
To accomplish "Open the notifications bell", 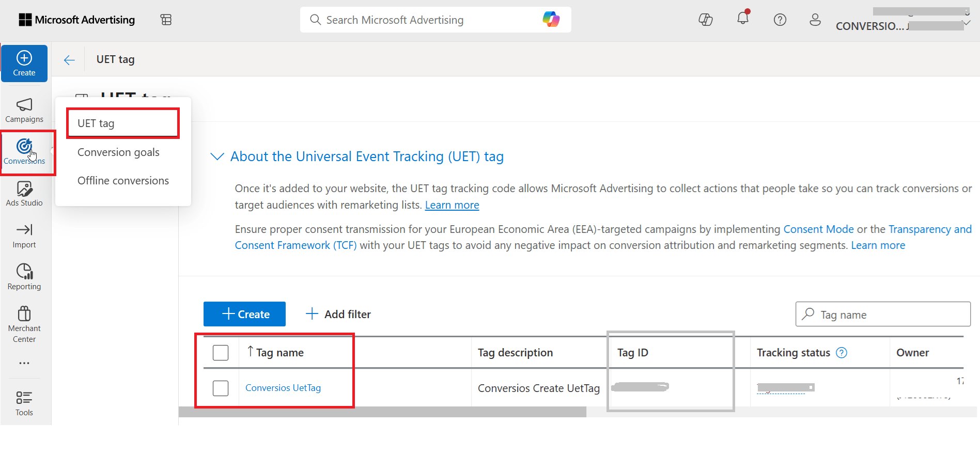I will [743, 19].
